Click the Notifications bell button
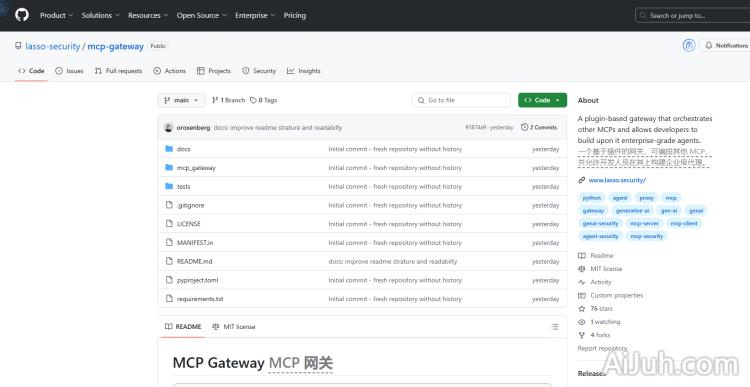This screenshot has height=387, width=750. click(725, 45)
